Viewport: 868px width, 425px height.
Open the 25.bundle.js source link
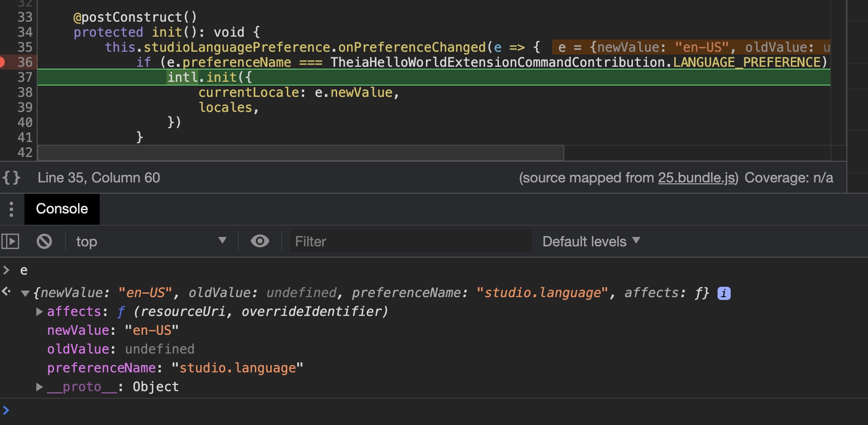pyautogui.click(x=697, y=178)
